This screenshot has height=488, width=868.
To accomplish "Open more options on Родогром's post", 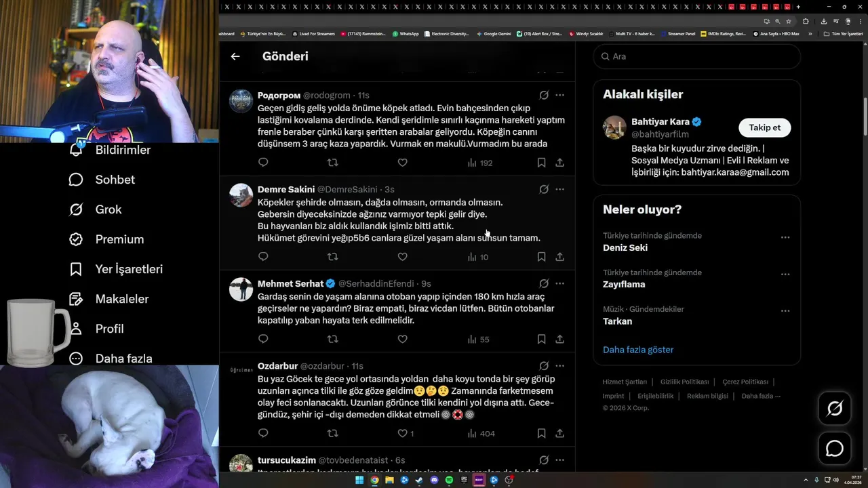I will tap(559, 95).
